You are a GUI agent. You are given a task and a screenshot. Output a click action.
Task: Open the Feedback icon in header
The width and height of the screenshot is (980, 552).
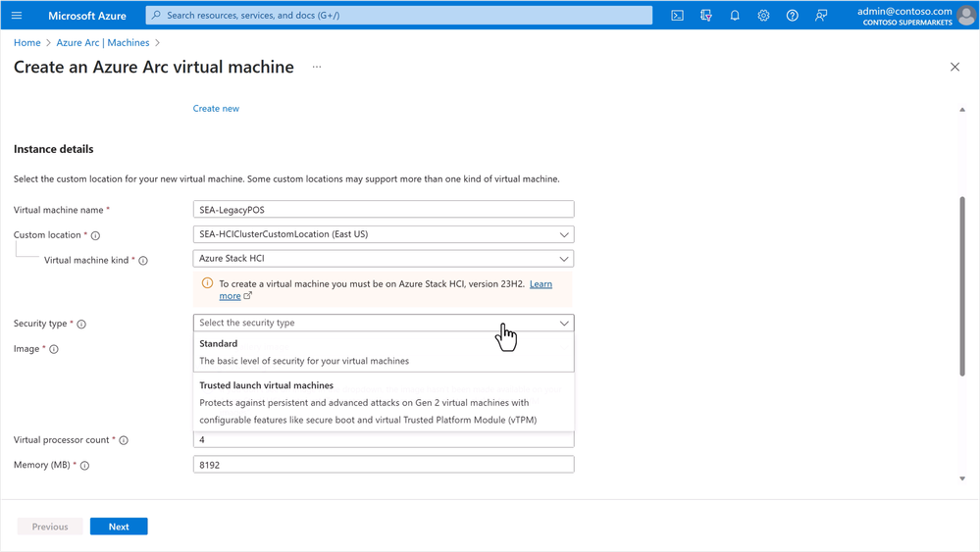(821, 16)
